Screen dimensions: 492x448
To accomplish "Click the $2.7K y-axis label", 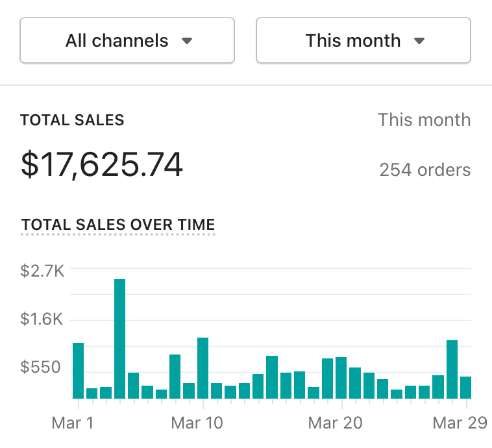I will (x=42, y=271).
